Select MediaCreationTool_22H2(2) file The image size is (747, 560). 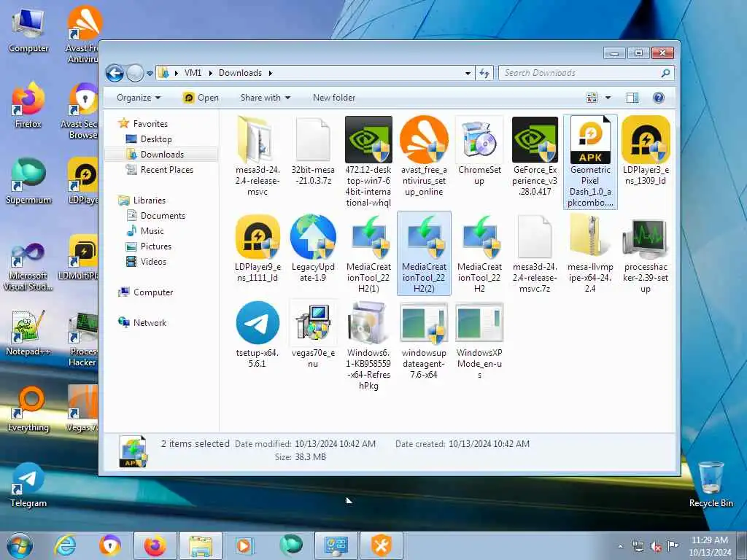(424, 253)
